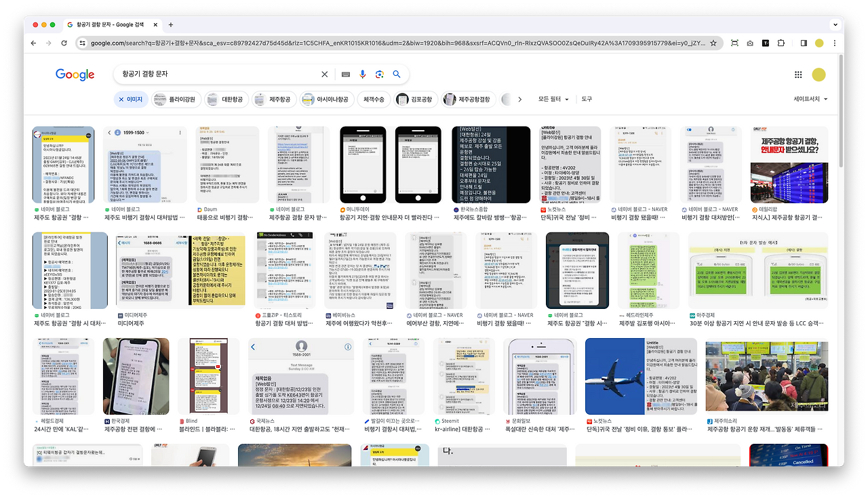Image resolution: width=868 pixels, height=498 pixels.
Task: Reload the Google search page
Action: tap(64, 43)
